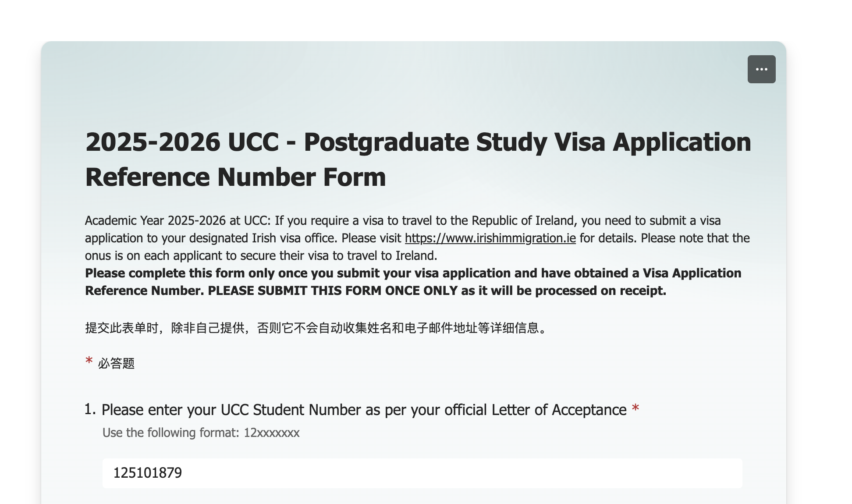Click the UCC Student Number input field
The image size is (852, 504).
(x=422, y=473)
